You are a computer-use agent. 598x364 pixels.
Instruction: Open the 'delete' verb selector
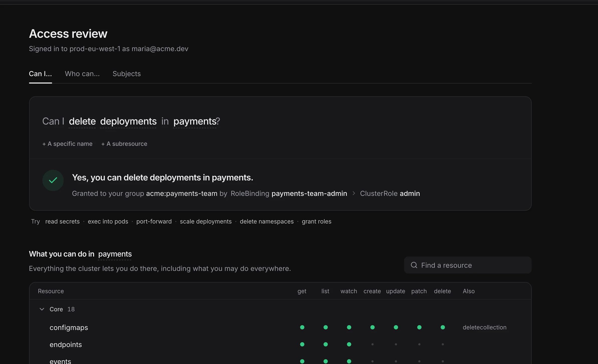click(x=82, y=121)
